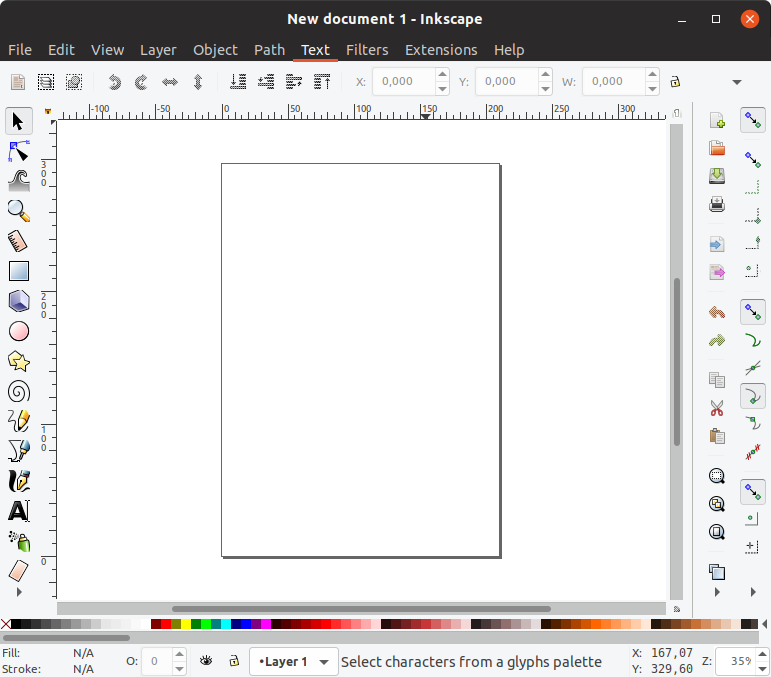Image resolution: width=771 pixels, height=677 pixels.
Task: Select the Eraser tool
Action: pos(19,571)
